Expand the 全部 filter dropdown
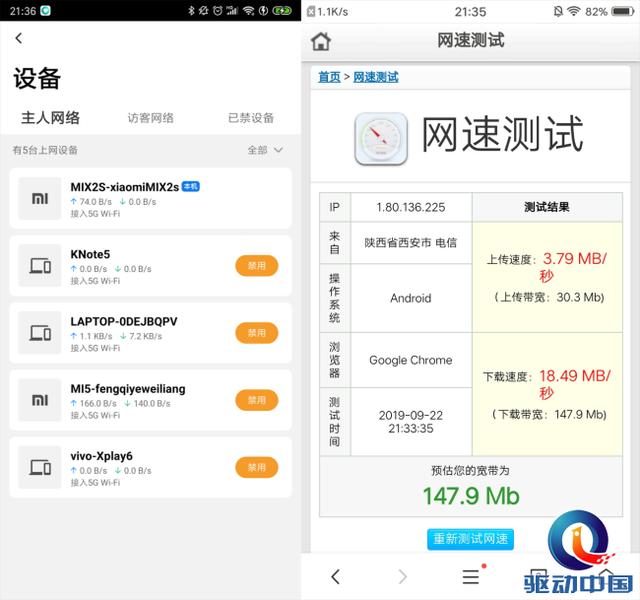The image size is (640, 600). (265, 150)
